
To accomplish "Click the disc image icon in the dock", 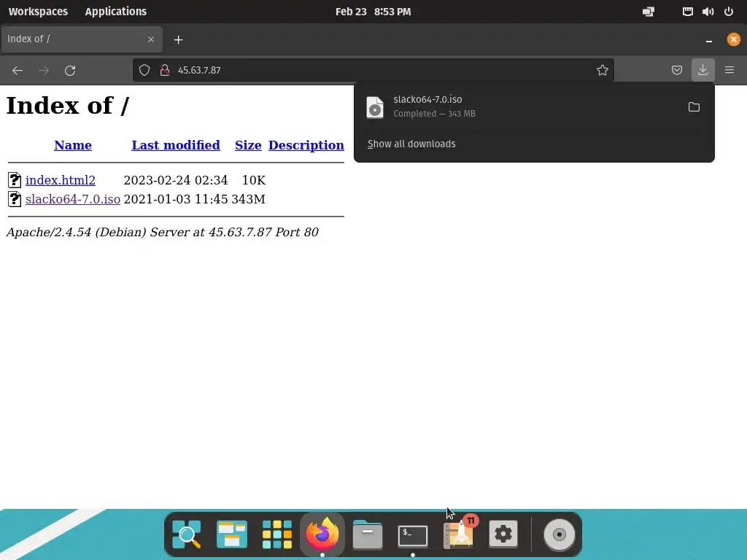I will click(560, 534).
